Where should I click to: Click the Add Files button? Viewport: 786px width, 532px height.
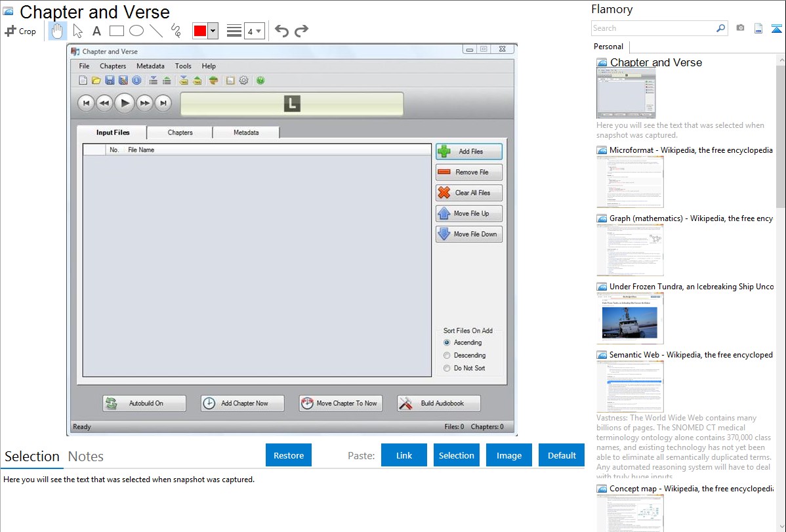click(469, 152)
